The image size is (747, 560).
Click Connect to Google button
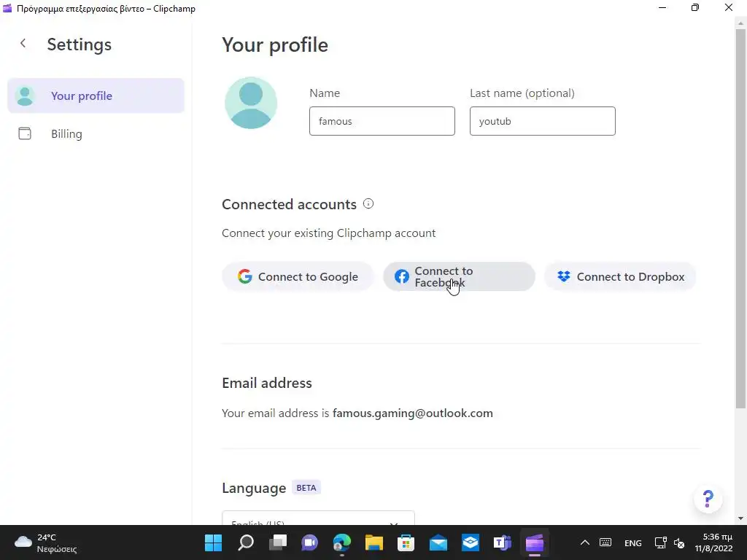pos(298,276)
